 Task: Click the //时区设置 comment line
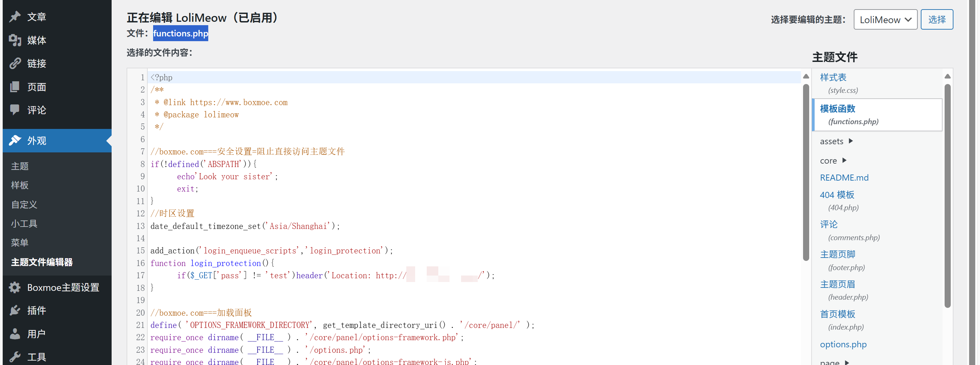172,213
